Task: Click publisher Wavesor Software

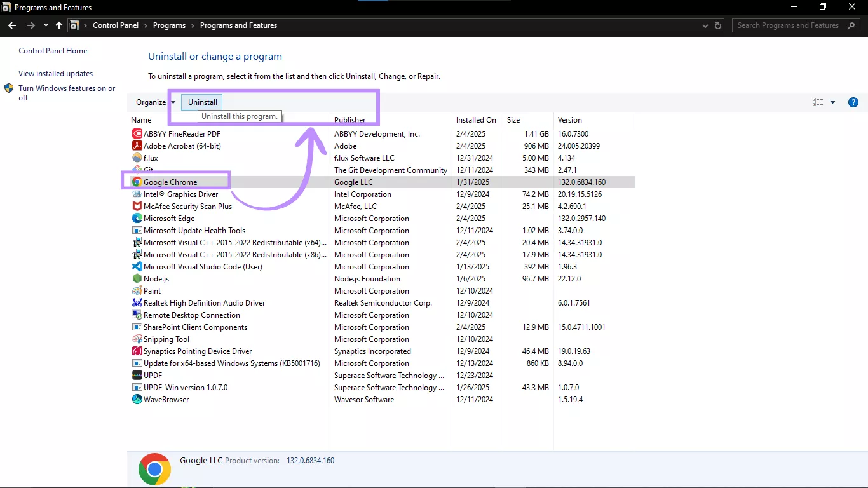Action: [364, 400]
